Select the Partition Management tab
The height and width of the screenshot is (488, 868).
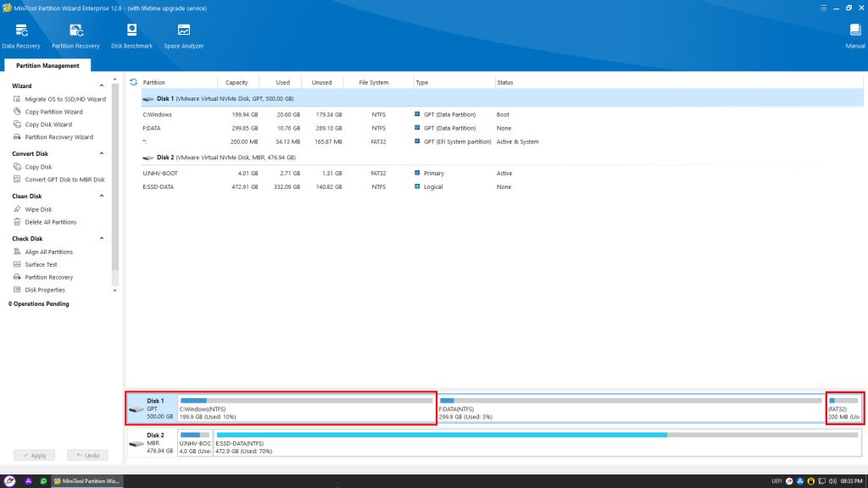(47, 65)
